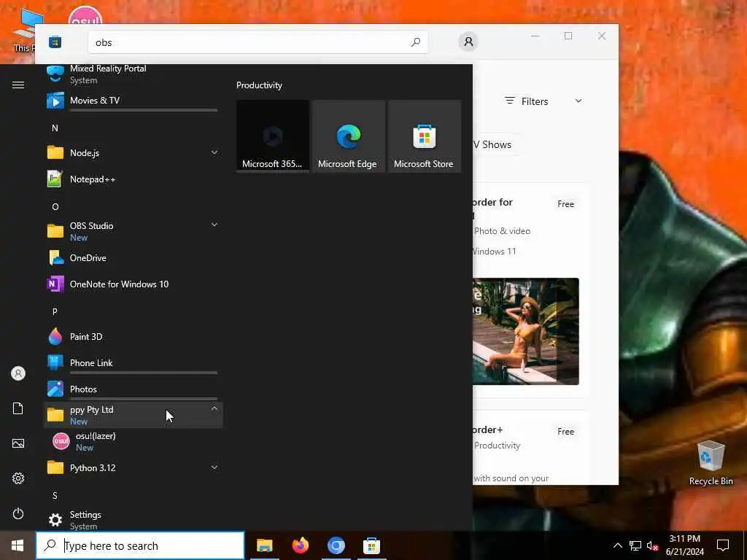Open Documents icon in Start sidebar
Image resolution: width=747 pixels, height=560 pixels.
(18, 408)
